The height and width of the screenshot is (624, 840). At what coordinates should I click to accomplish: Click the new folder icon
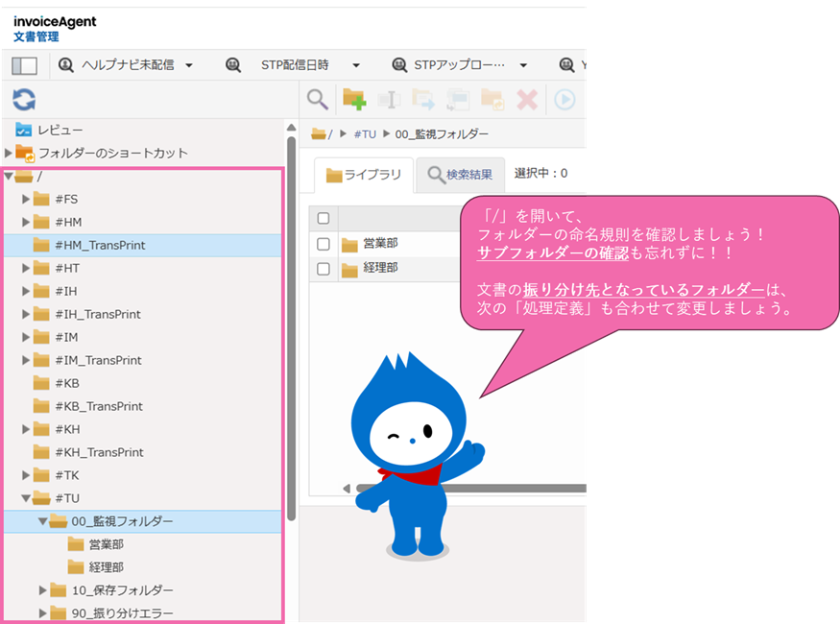pyautogui.click(x=354, y=99)
